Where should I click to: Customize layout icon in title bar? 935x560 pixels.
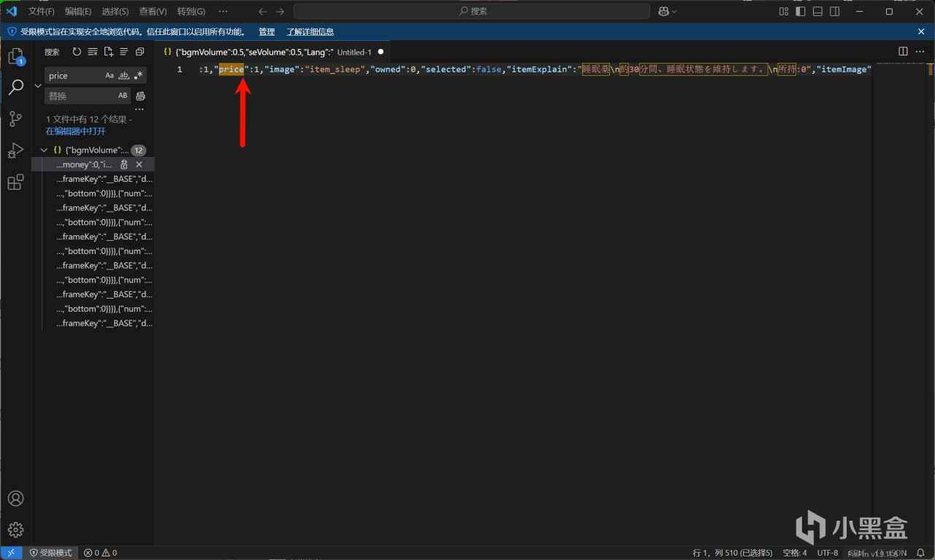[784, 11]
